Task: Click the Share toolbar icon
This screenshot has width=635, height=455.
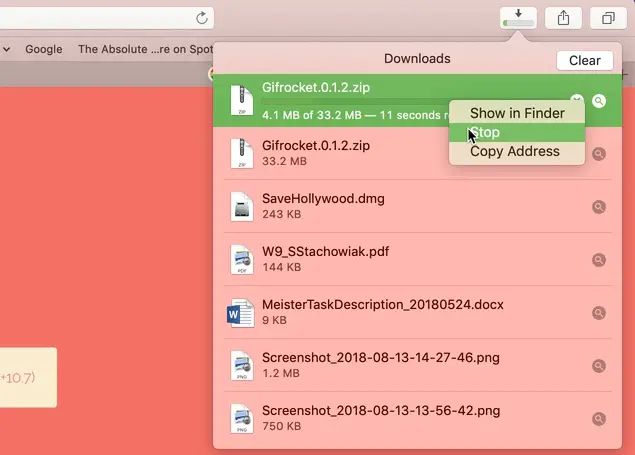Action: pos(563,18)
